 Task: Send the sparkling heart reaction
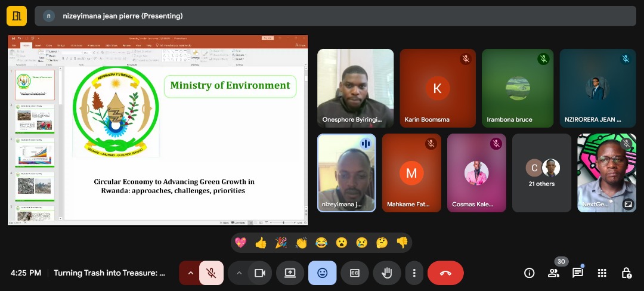(241, 243)
